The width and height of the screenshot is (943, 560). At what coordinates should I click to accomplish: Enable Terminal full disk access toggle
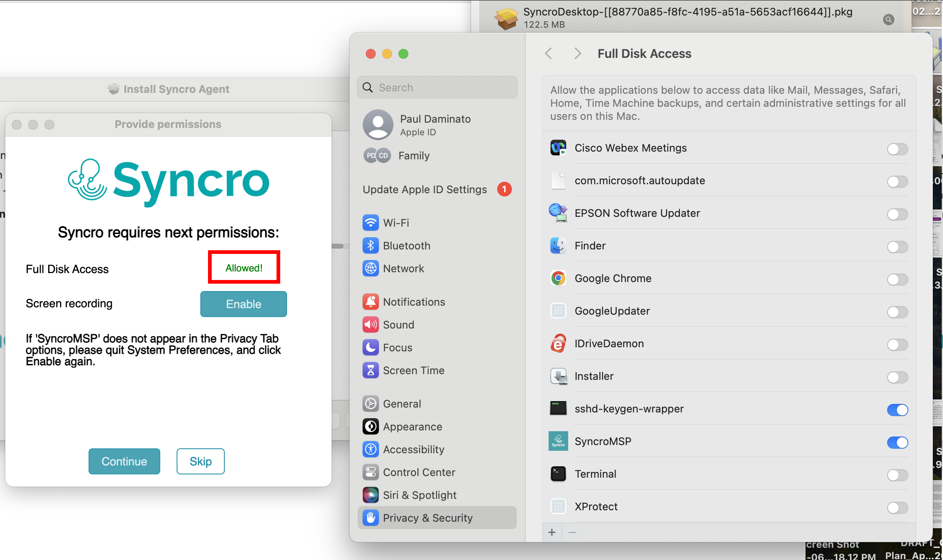[x=897, y=475]
